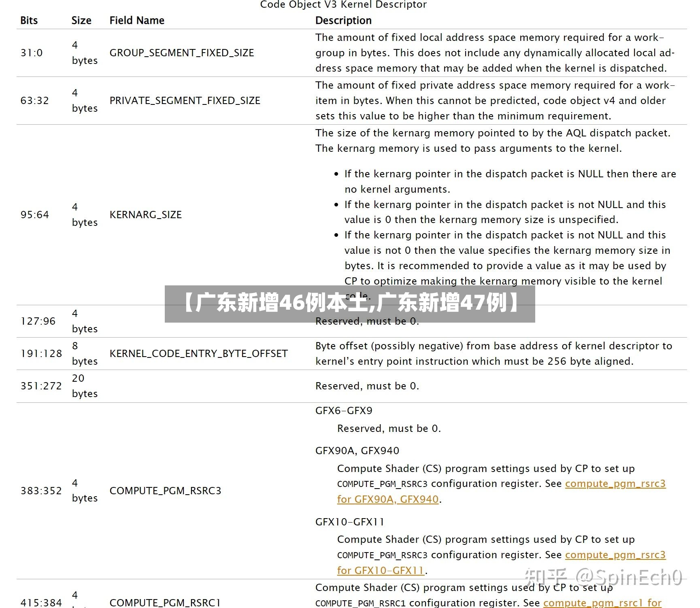Click the bits value 127:96
This screenshot has height=608, width=700.
coord(38,321)
